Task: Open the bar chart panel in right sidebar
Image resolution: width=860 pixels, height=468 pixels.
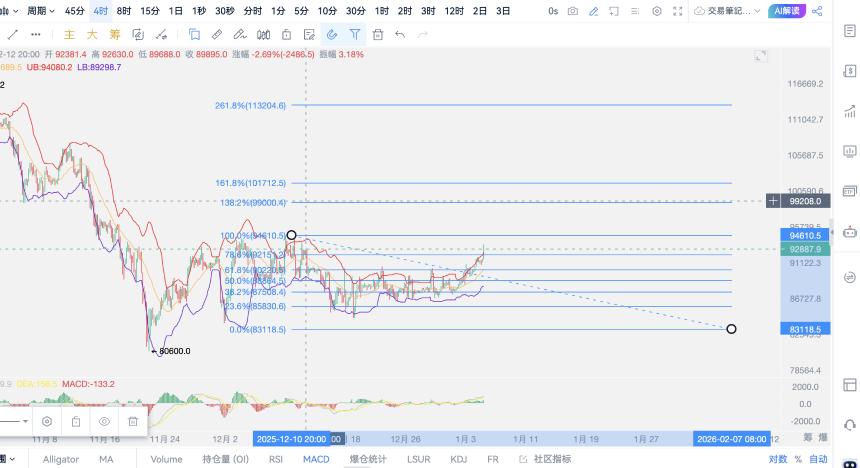Action: 850,111
